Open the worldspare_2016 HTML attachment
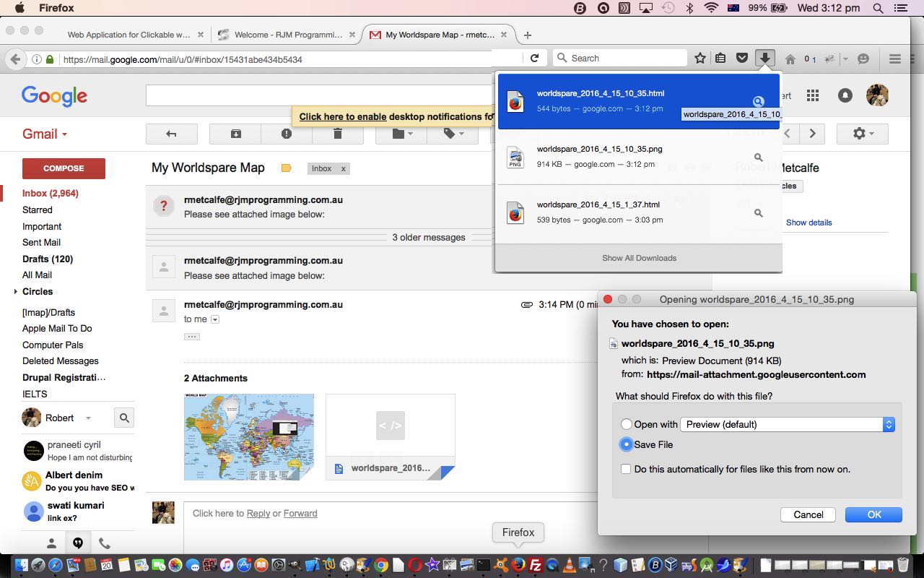The width and height of the screenshot is (924, 578). point(391,437)
